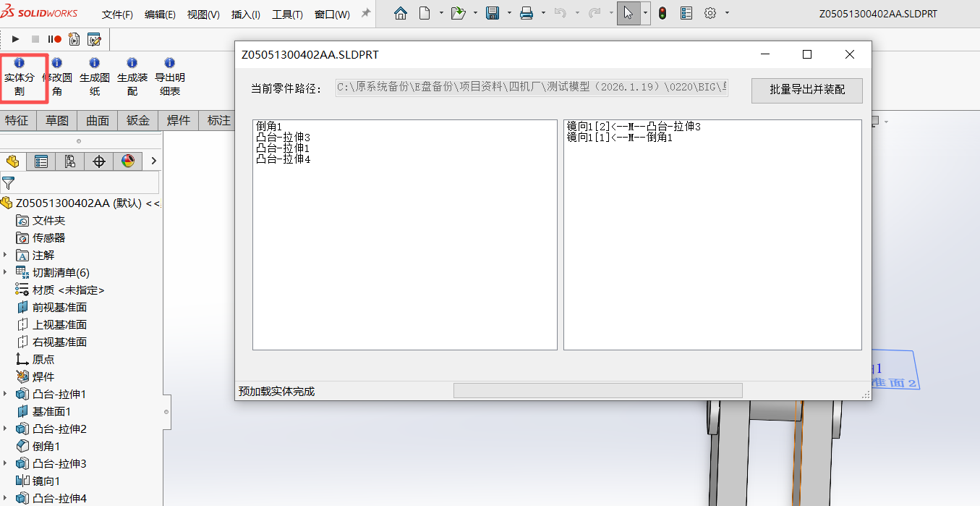Expand the 注解 tree node
Image resolution: width=980 pixels, height=506 pixels.
click(x=5, y=255)
